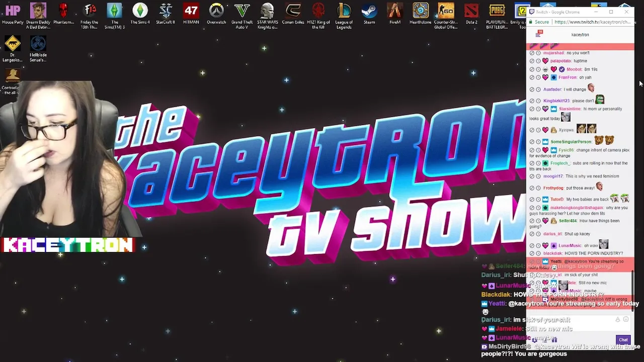Open Grand Theft Auto V shortcut
This screenshot has width=644, height=362.
coord(242,16)
